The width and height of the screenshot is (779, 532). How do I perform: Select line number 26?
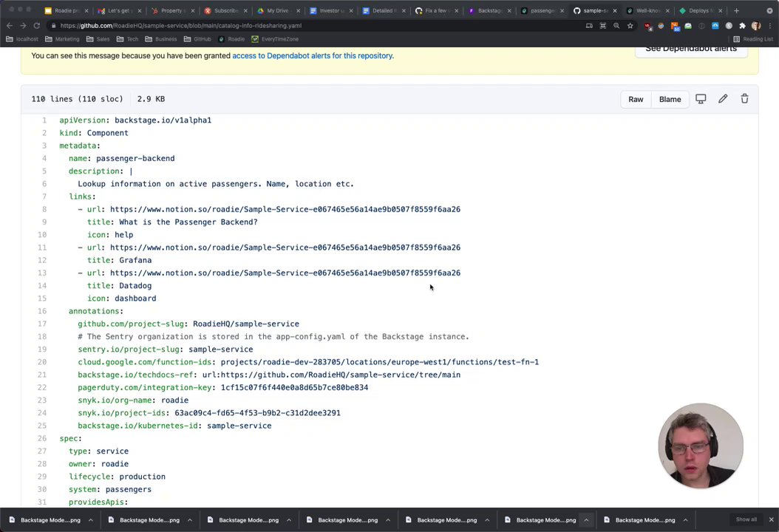click(41, 438)
